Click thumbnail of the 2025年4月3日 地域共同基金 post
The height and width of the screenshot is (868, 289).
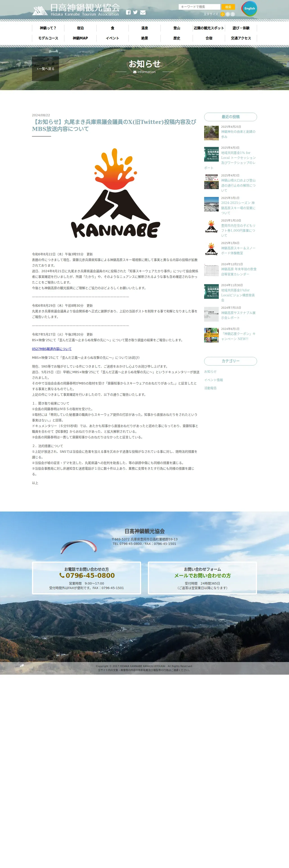211,154
